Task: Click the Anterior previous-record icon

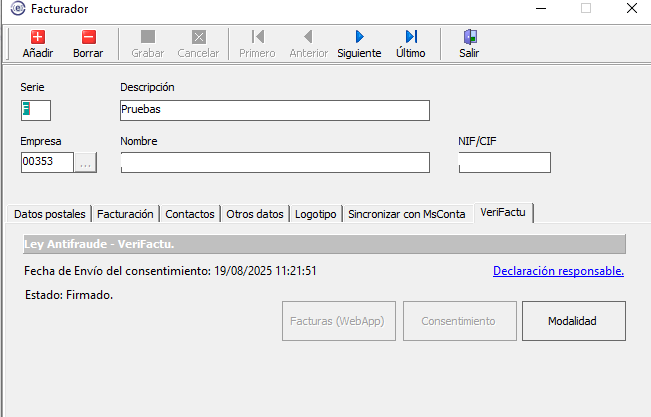Action: pyautogui.click(x=308, y=37)
